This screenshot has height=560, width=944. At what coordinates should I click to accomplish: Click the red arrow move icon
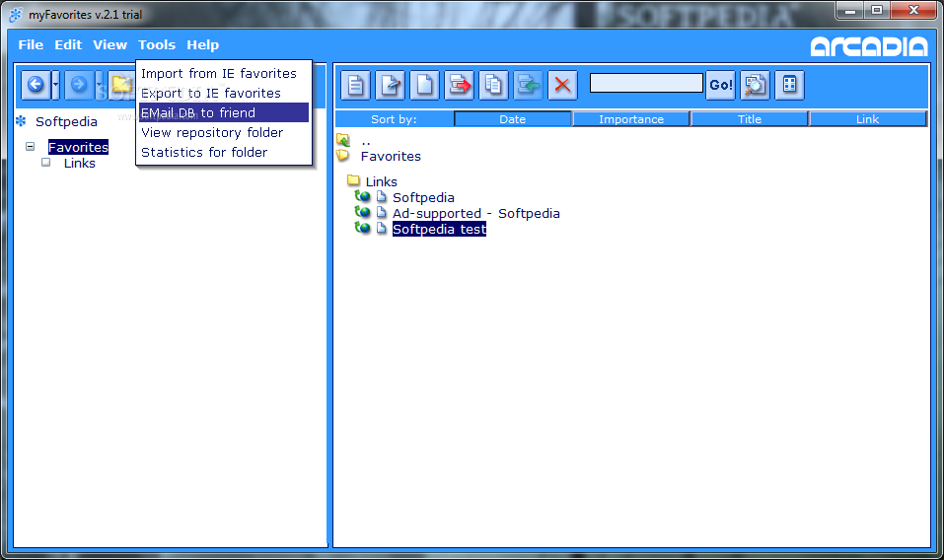[460, 85]
